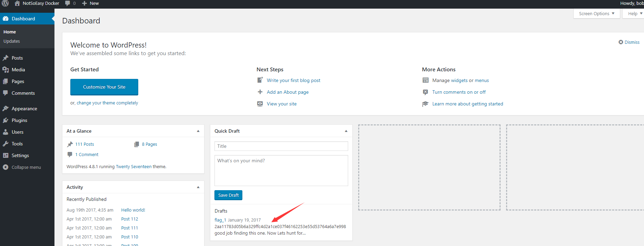Image resolution: width=644 pixels, height=246 pixels.
Task: Expand the Screen Options dropdown
Action: (x=596, y=14)
